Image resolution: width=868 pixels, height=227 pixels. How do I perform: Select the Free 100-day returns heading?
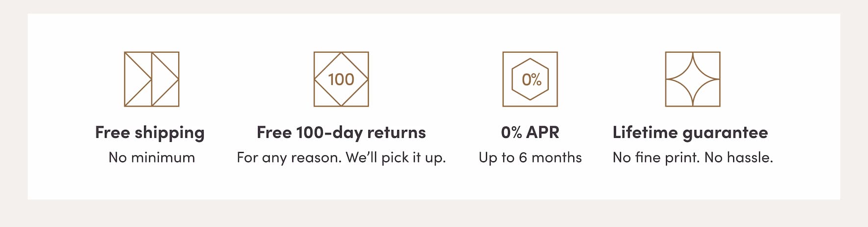341,133
